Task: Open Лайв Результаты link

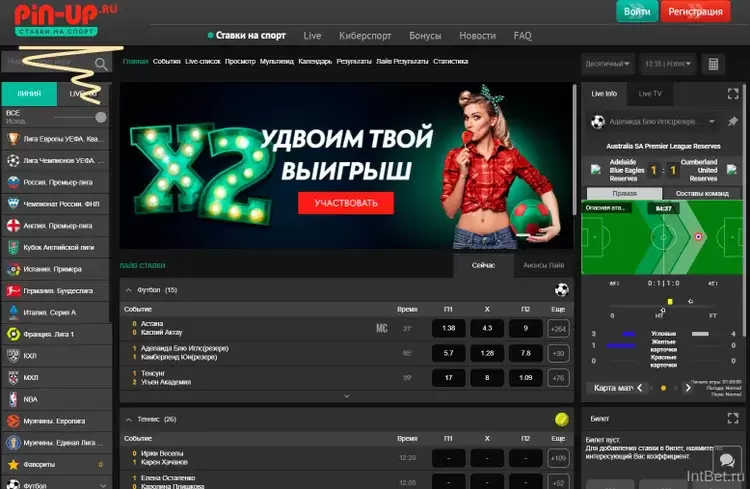Action: point(402,61)
